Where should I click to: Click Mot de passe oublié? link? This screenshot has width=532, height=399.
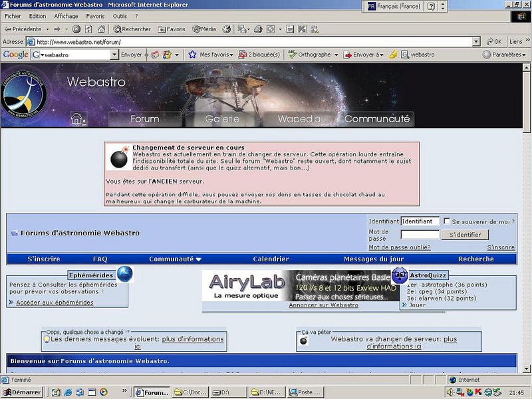point(400,247)
